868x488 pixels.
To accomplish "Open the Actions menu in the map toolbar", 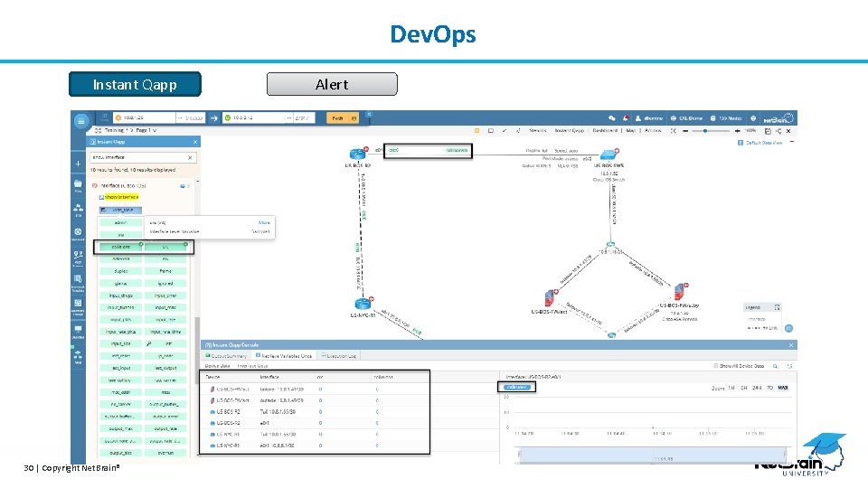I will point(653,130).
